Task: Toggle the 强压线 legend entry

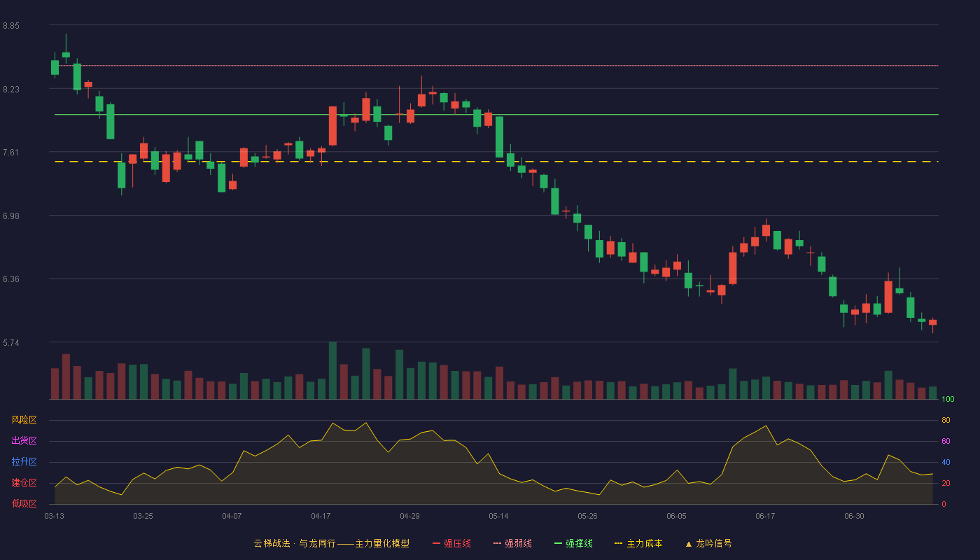Action: click(451, 543)
